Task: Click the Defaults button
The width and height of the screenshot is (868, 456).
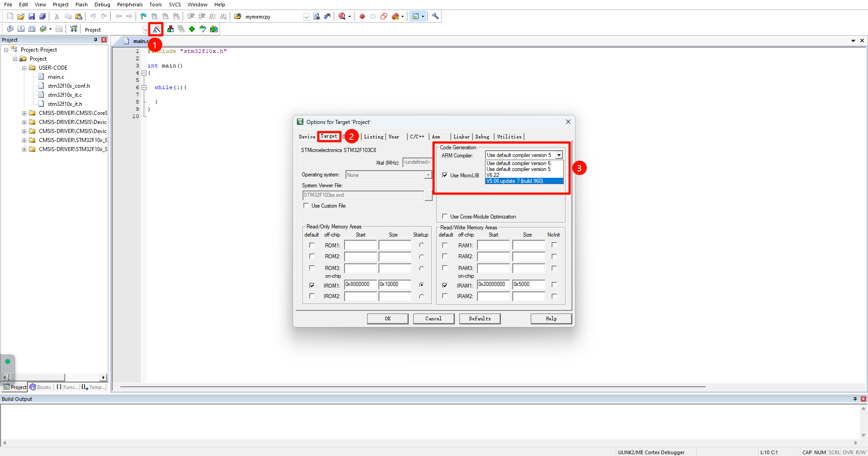Action: pyautogui.click(x=480, y=319)
